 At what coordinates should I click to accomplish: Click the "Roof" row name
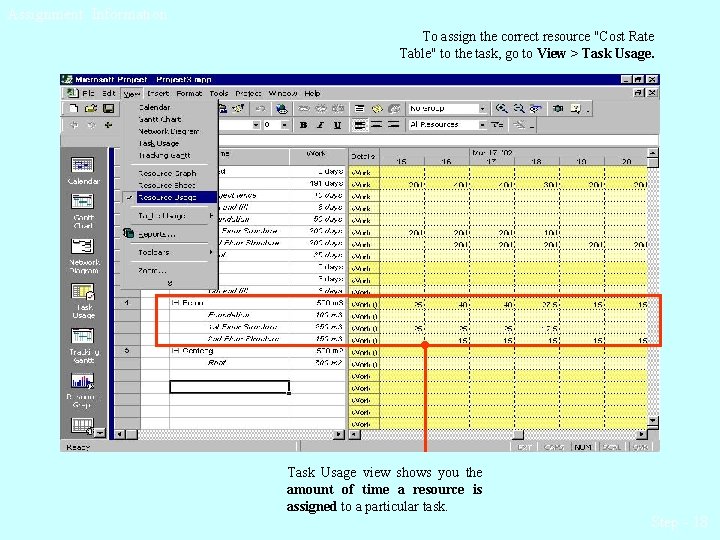(x=217, y=362)
